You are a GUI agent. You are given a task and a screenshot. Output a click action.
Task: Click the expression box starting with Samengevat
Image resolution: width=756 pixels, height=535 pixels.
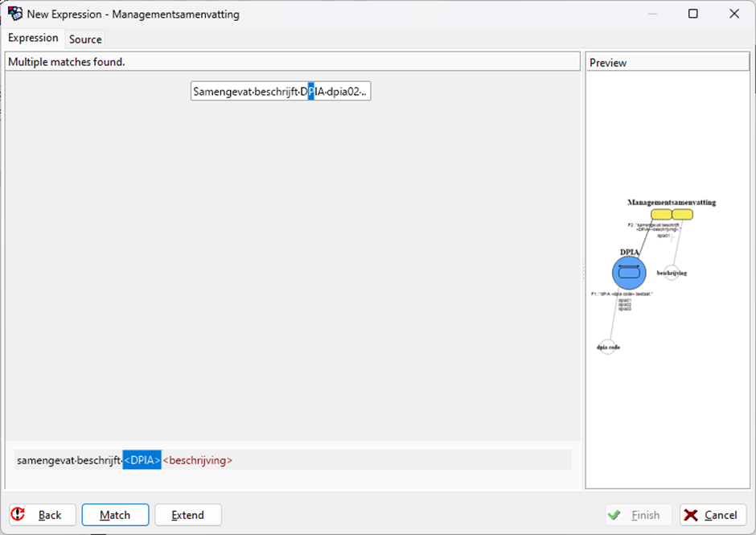click(280, 92)
